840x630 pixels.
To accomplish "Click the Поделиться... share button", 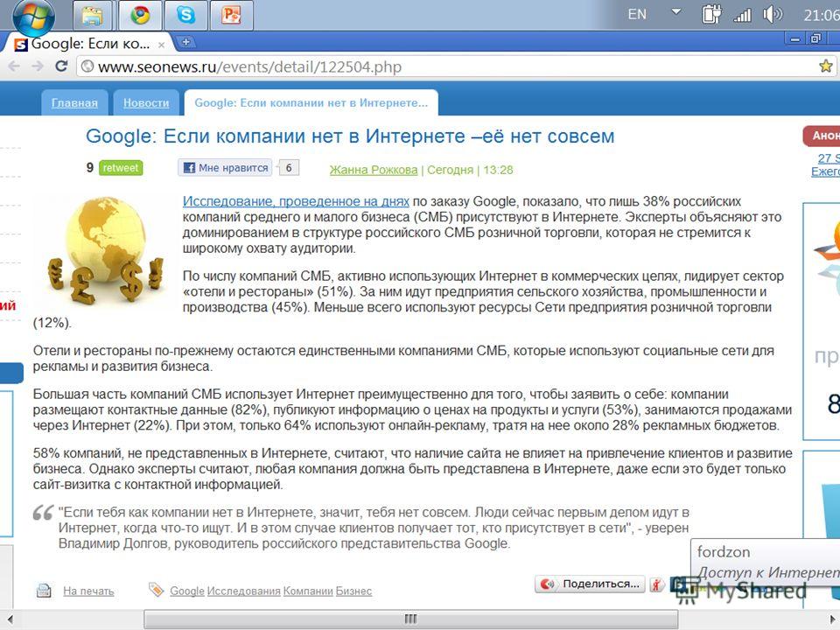I will tap(590, 584).
